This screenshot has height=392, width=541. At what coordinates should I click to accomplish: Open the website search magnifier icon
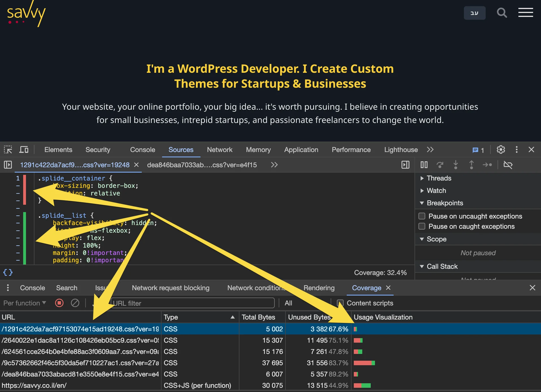pos(502,13)
